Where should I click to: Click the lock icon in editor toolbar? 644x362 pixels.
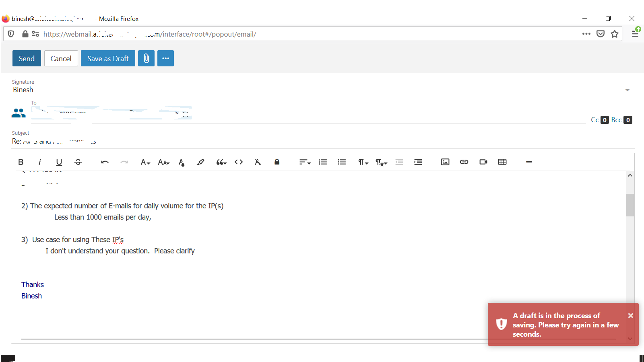point(277,162)
